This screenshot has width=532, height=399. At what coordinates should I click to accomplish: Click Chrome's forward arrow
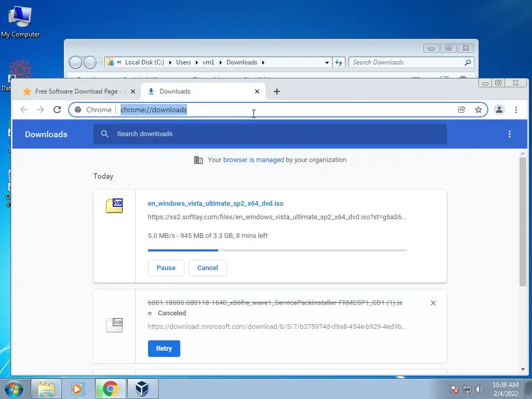(x=41, y=110)
